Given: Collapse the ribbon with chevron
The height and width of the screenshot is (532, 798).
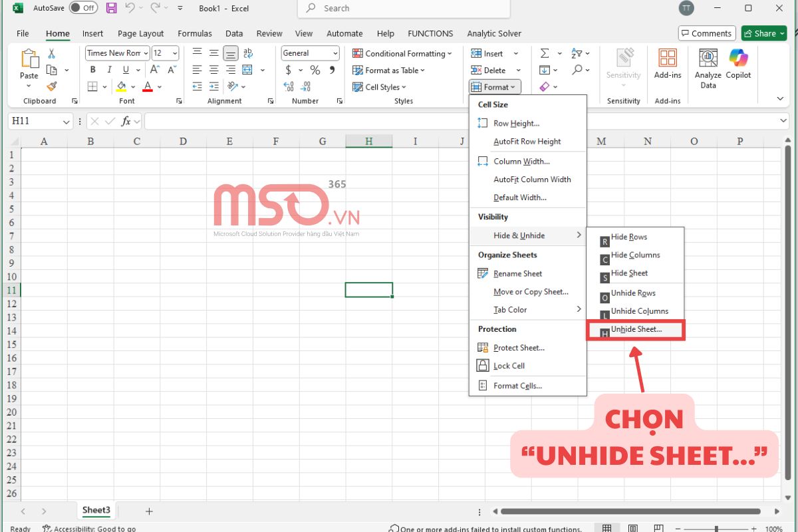Looking at the screenshot, I should (780, 98).
